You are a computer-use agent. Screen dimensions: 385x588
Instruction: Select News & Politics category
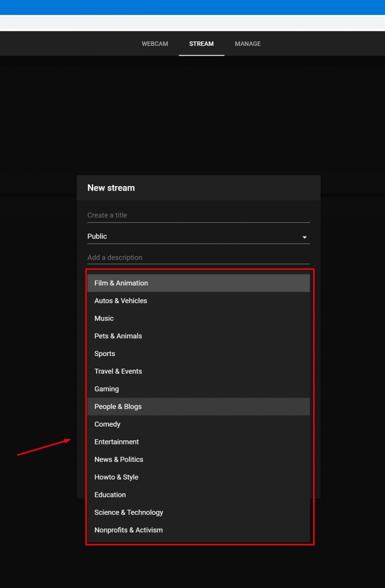pos(198,459)
